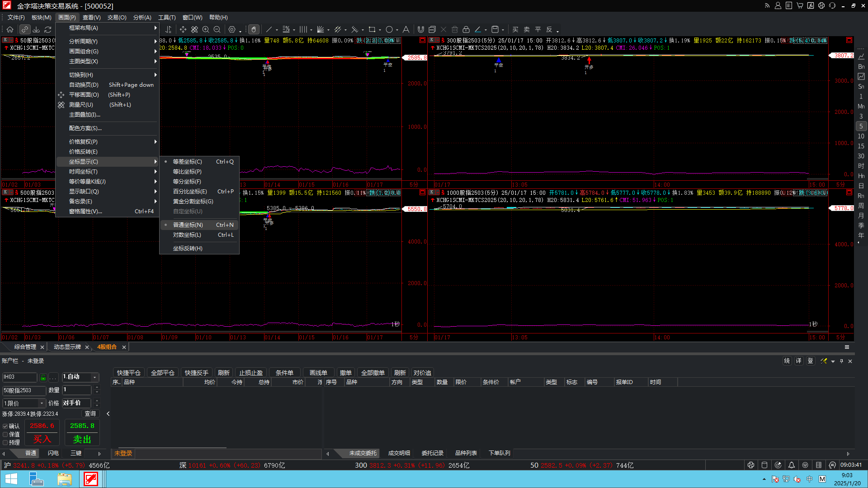868x488 pixels.
Task: Click the zoom in magnifier icon
Action: pos(206,29)
